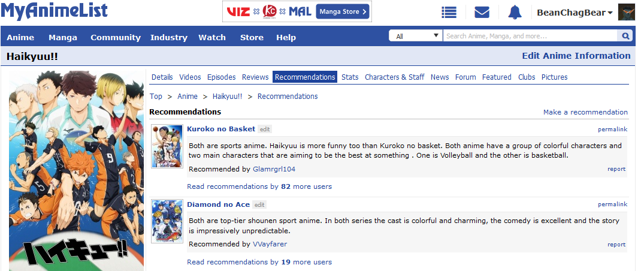Click Make a recommendation link
This screenshot has height=271, width=644.
pyautogui.click(x=585, y=112)
